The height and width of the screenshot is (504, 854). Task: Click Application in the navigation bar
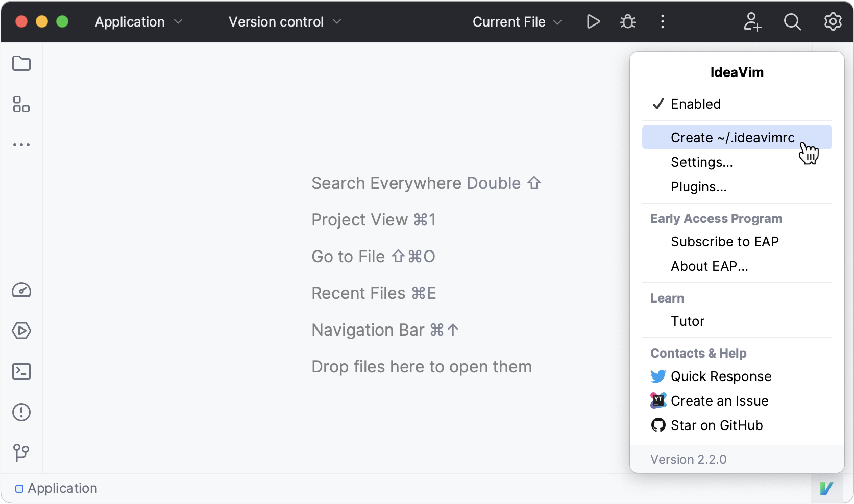coord(56,488)
